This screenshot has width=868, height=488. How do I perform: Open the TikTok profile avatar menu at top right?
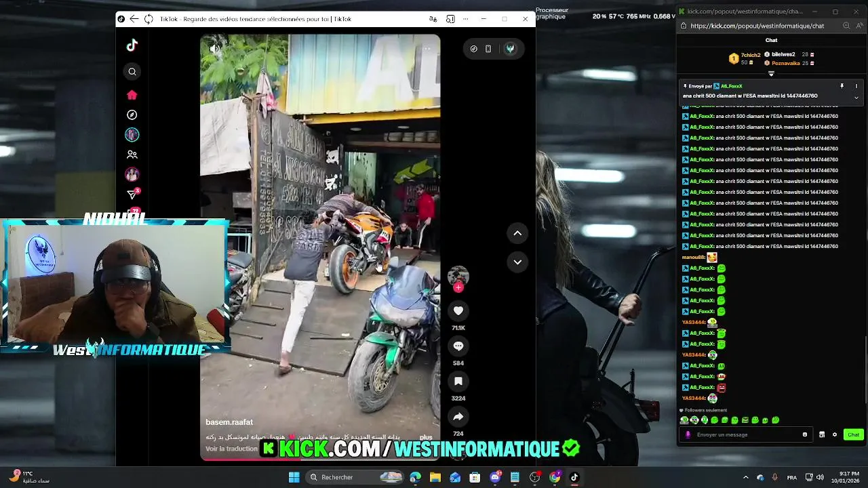[510, 49]
